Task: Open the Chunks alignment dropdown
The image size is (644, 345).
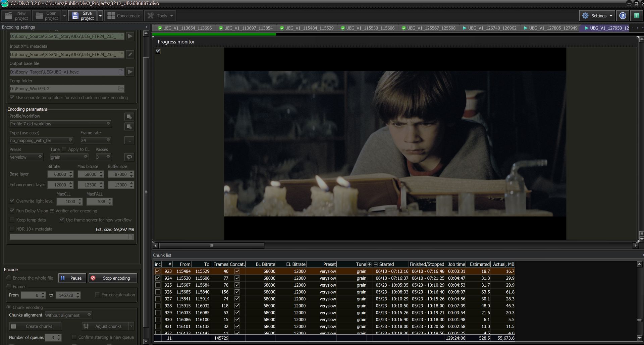Action: 68,315
